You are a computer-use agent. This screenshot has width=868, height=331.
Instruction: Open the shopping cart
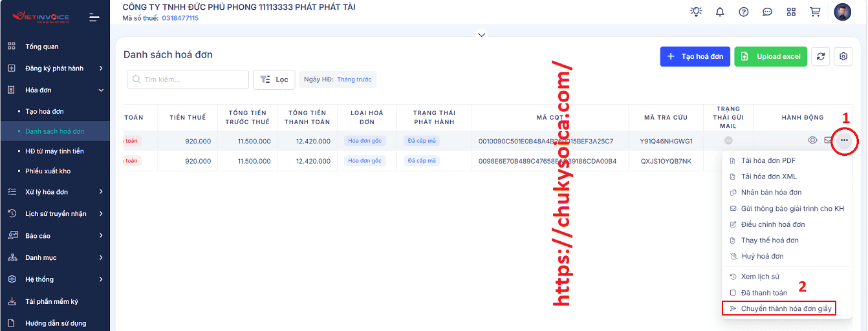tap(815, 12)
